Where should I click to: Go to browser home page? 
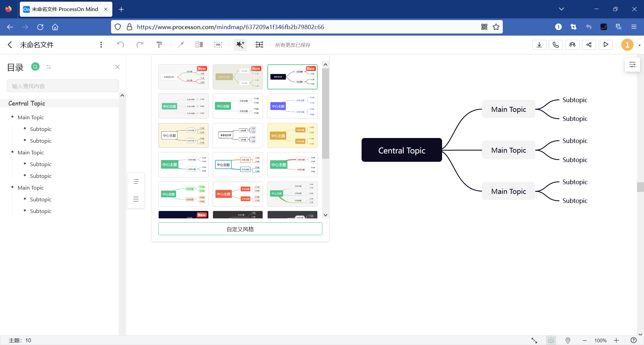coord(55,27)
